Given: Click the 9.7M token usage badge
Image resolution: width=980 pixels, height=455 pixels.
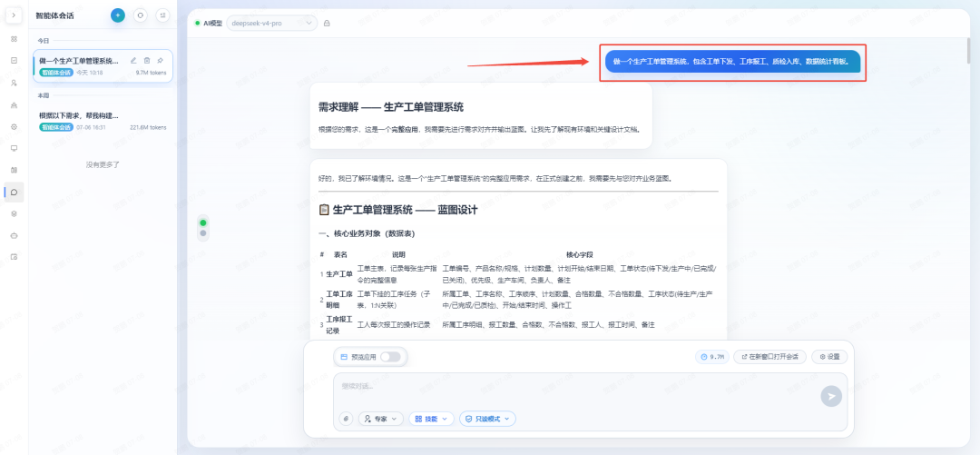Looking at the screenshot, I should pyautogui.click(x=712, y=357).
